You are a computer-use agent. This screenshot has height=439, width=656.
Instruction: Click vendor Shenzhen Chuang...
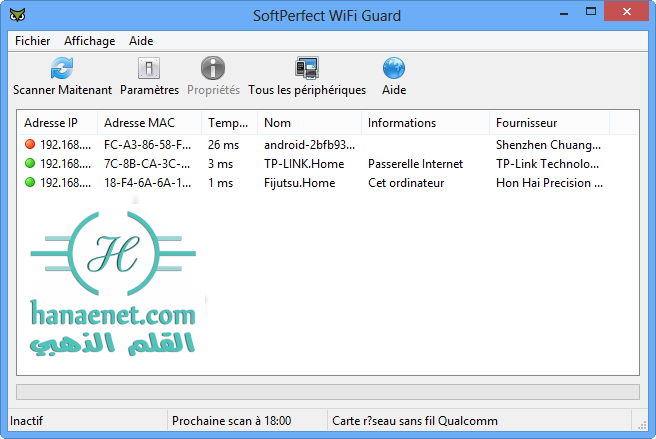[x=548, y=145]
